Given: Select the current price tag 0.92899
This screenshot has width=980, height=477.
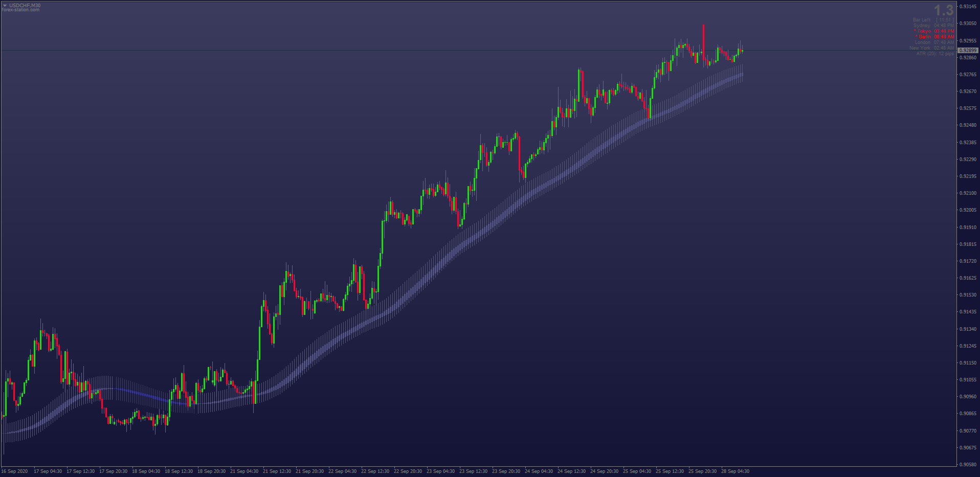Looking at the screenshot, I should [968, 51].
